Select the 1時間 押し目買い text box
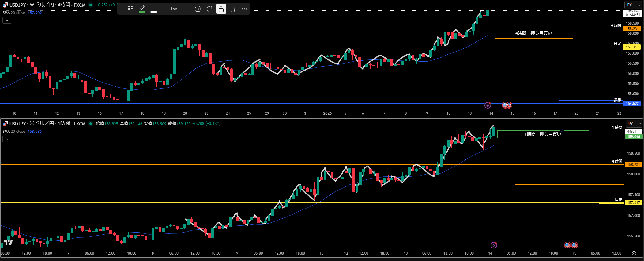644x261 pixels. [543, 134]
